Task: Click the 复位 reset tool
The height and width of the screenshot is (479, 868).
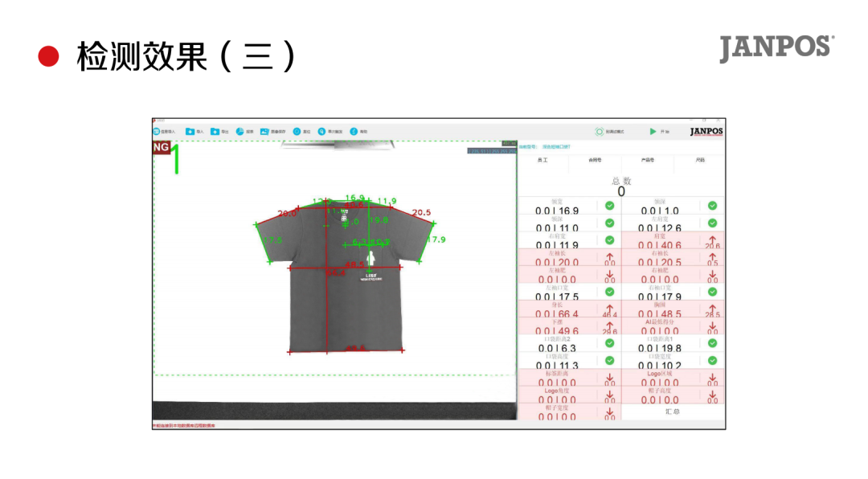Action: coord(301,132)
